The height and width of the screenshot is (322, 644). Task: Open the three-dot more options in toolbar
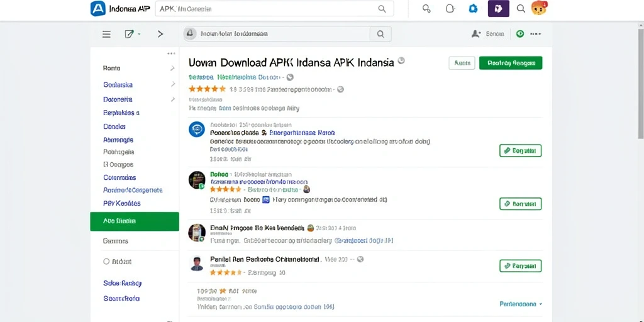[x=536, y=34]
